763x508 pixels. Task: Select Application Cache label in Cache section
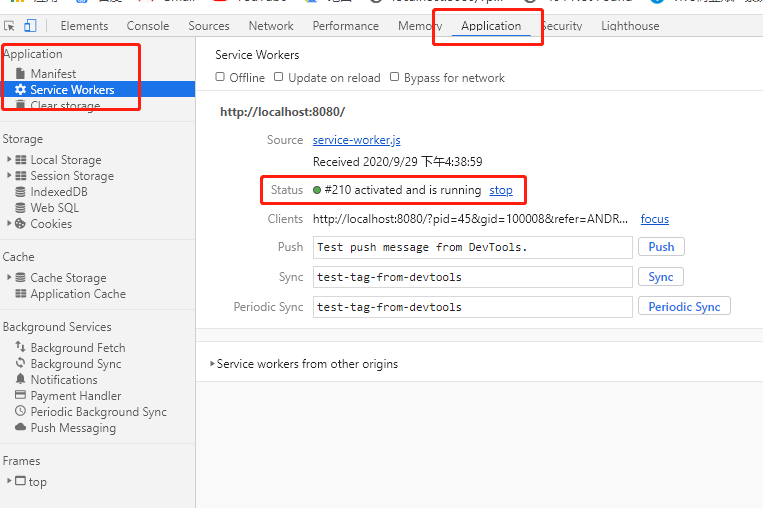pos(78,294)
